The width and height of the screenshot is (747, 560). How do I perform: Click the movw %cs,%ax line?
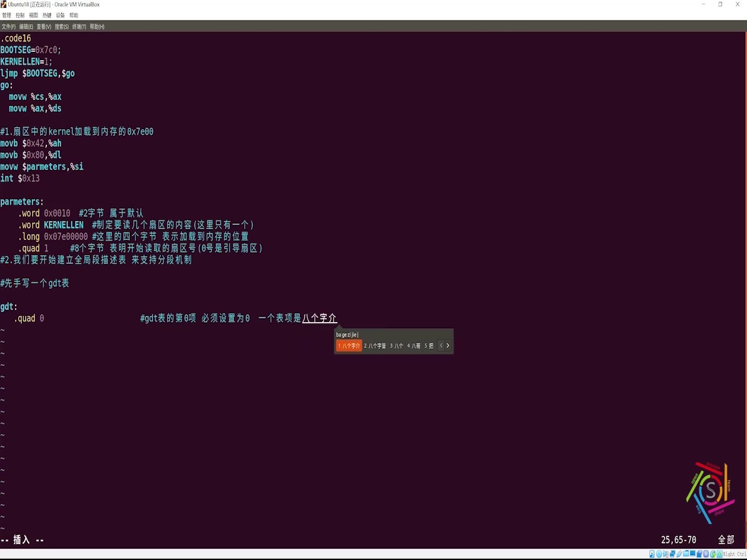[35, 97]
